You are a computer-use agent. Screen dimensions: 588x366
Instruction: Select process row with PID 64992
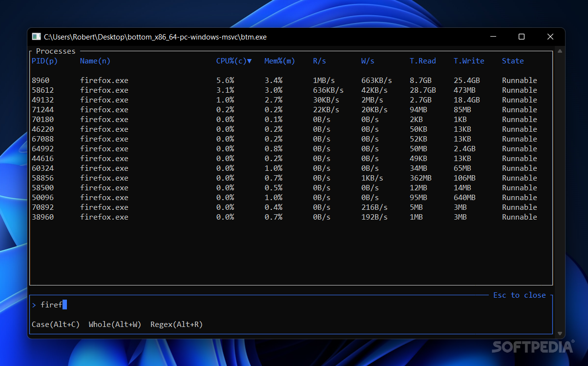pos(291,149)
